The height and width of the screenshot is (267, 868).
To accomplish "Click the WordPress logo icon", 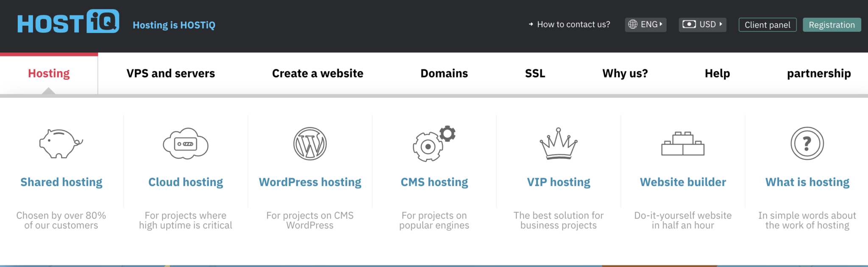I will pyautogui.click(x=310, y=144).
